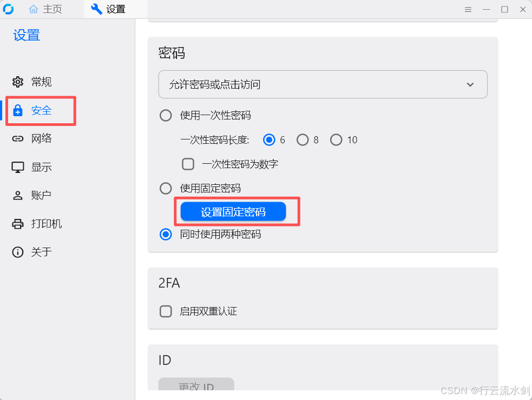Choose one-time password length 10
532x400 pixels.
pyautogui.click(x=336, y=140)
